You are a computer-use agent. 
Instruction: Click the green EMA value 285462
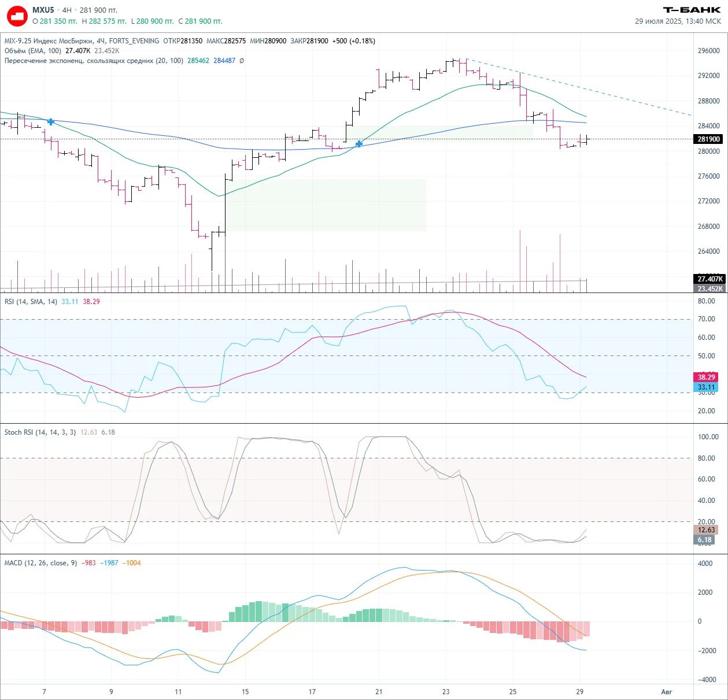pos(198,61)
